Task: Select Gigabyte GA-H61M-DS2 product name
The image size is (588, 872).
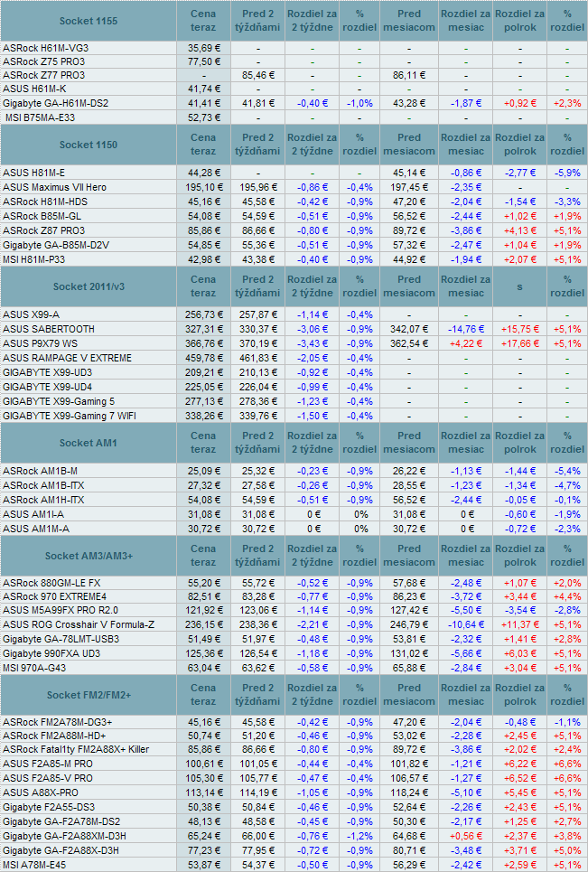Action: tap(56, 103)
